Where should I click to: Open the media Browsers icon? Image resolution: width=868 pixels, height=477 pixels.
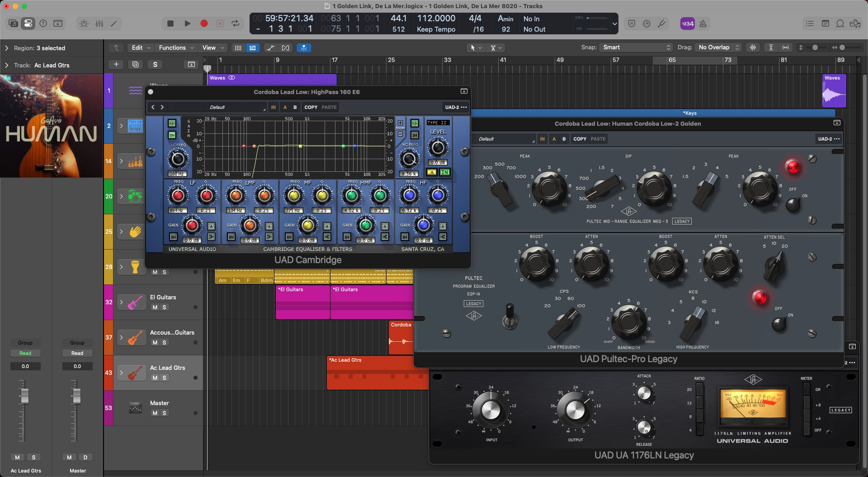pos(855,24)
